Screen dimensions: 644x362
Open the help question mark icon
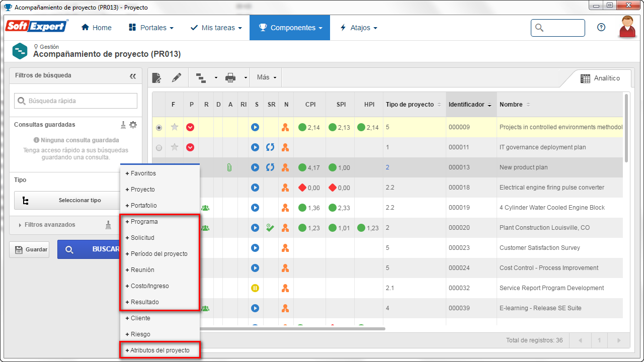coord(601,28)
